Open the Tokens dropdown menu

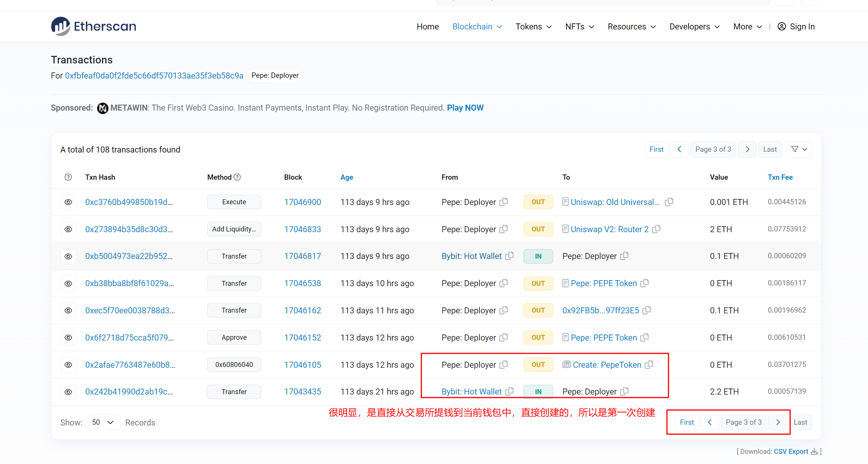click(534, 27)
